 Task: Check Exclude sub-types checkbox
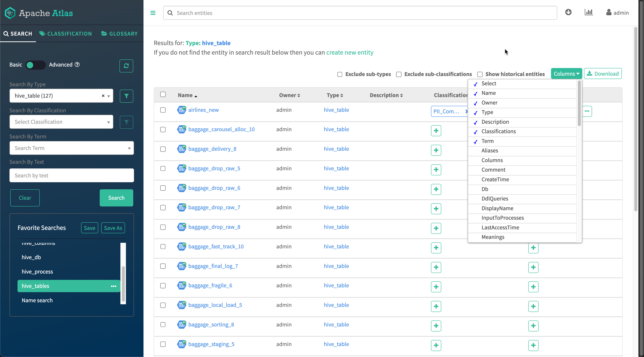point(340,74)
